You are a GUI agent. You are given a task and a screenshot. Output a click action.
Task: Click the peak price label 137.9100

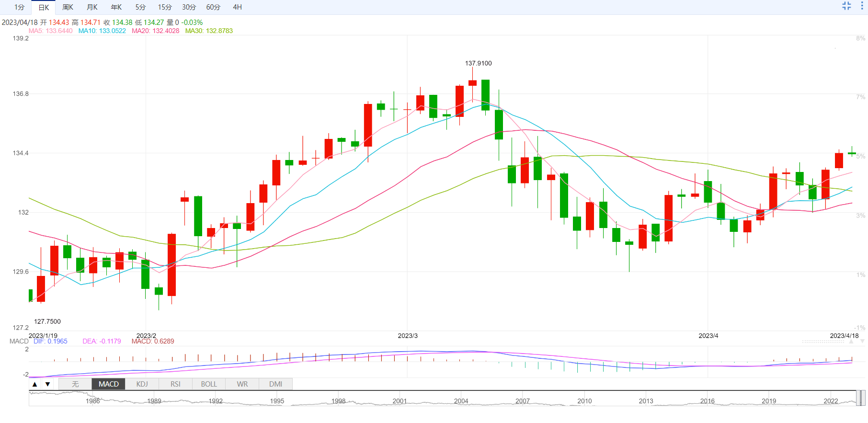click(x=478, y=63)
